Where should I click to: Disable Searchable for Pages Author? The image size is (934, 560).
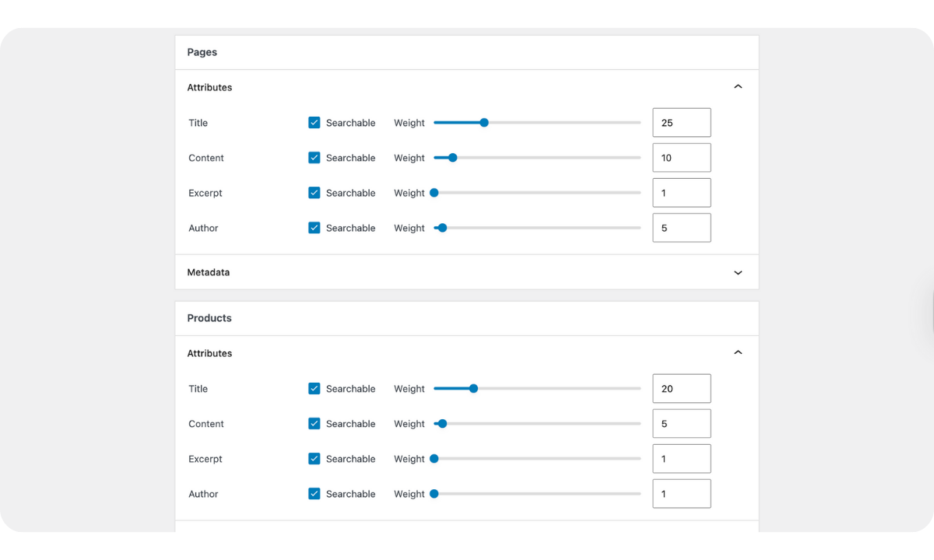314,228
